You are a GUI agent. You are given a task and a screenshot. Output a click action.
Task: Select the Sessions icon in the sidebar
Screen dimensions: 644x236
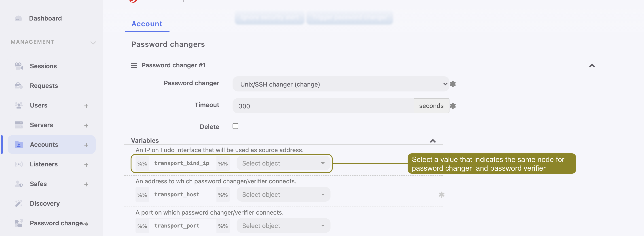click(19, 66)
